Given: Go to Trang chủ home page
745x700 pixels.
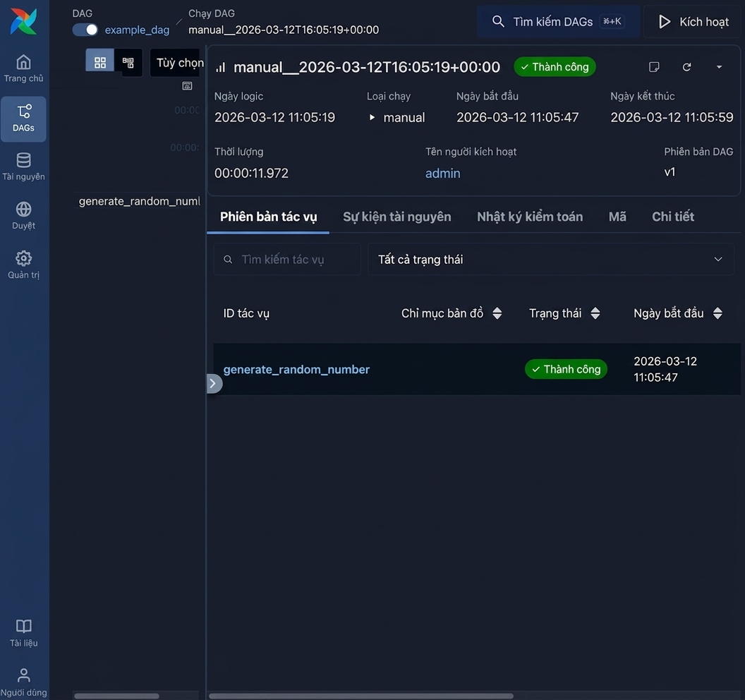Looking at the screenshot, I should coord(23,69).
